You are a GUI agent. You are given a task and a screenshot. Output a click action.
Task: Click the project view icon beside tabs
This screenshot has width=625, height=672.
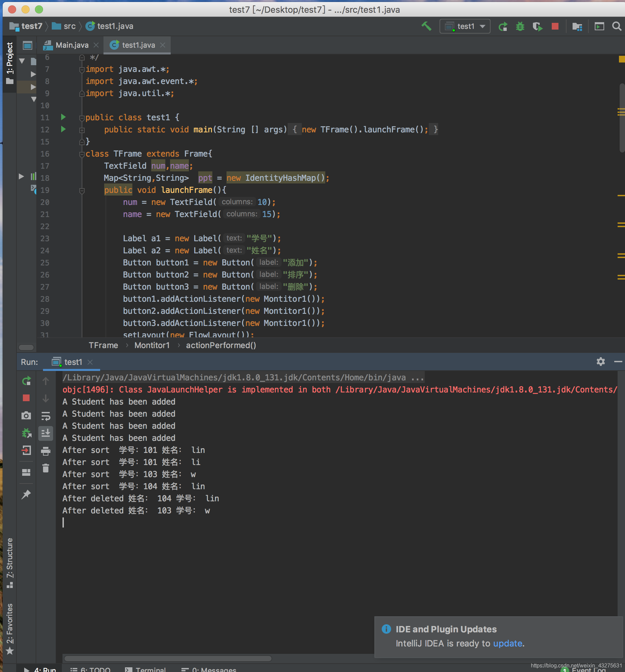click(x=27, y=45)
